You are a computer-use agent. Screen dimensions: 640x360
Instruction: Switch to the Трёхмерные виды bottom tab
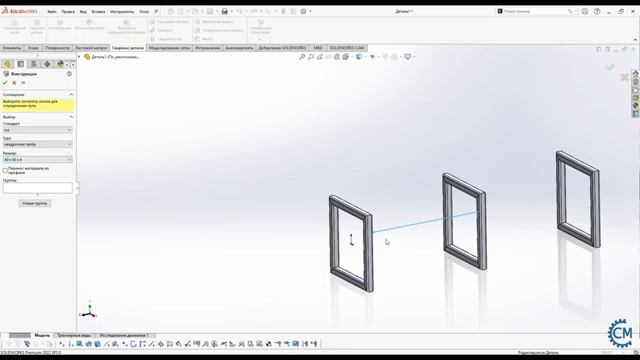click(74, 336)
